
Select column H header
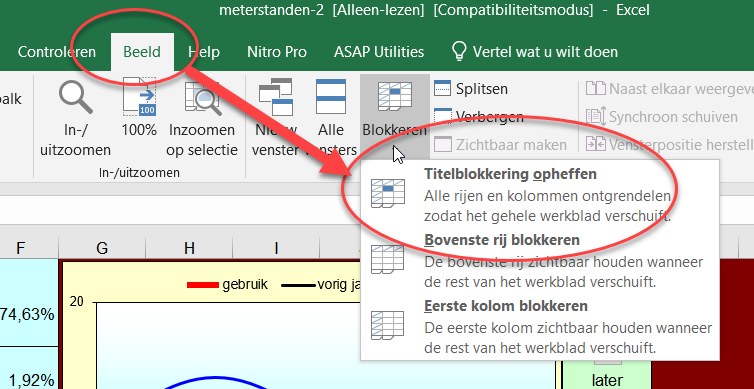189,248
